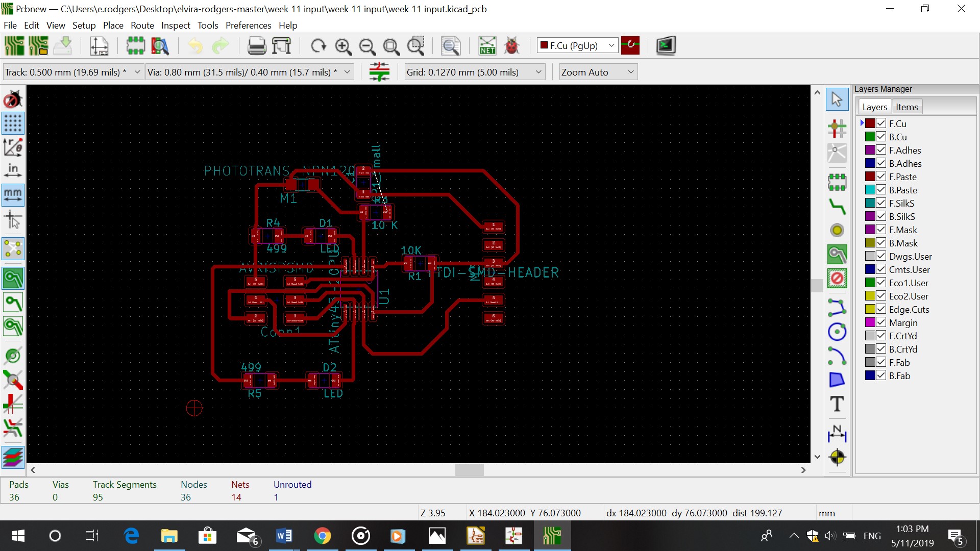This screenshot has height=551, width=980.
Task: Run design rules check ladybug icon
Action: pyautogui.click(x=511, y=46)
